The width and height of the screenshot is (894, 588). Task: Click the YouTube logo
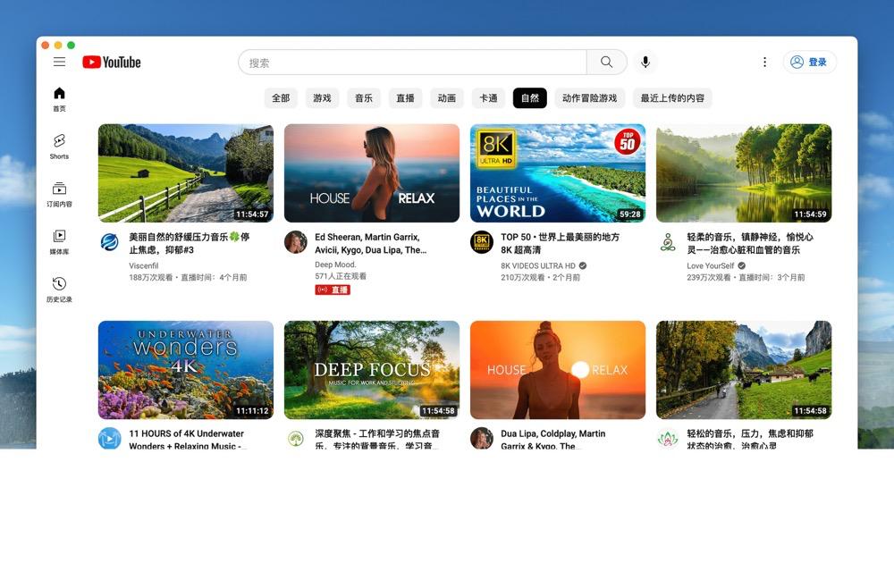click(x=112, y=62)
